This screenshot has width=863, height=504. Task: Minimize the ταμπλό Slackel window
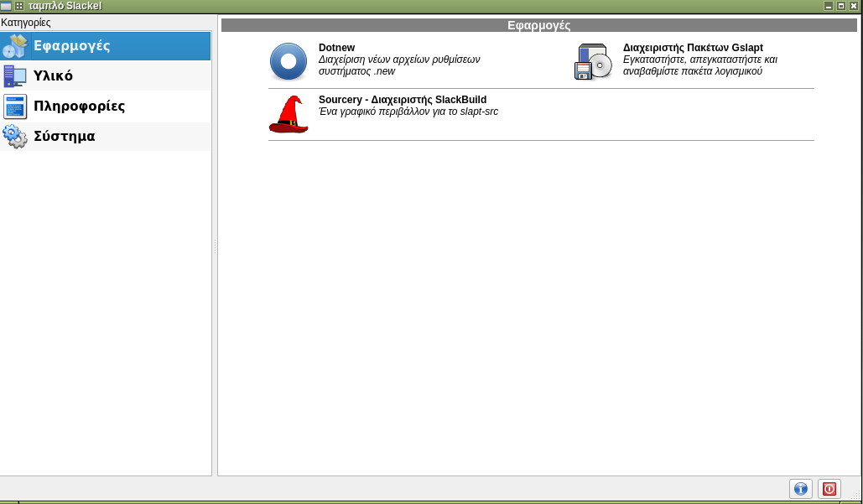(x=829, y=6)
